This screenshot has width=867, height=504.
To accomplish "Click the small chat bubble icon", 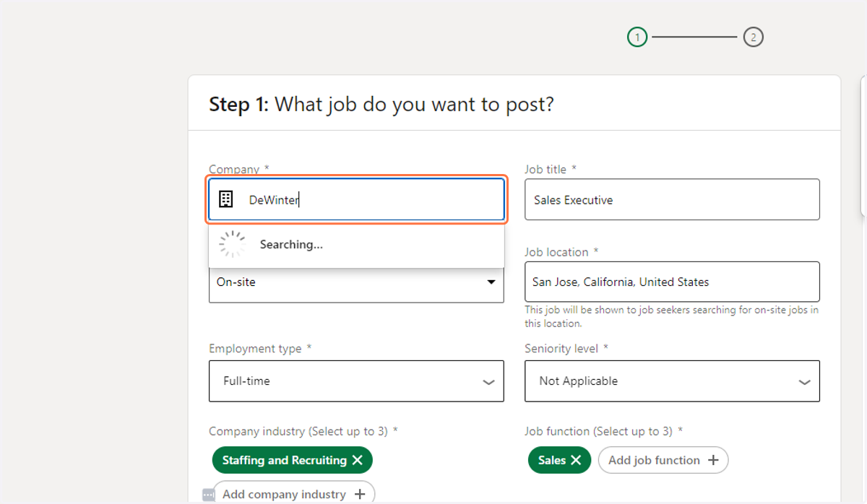I will coord(209,495).
